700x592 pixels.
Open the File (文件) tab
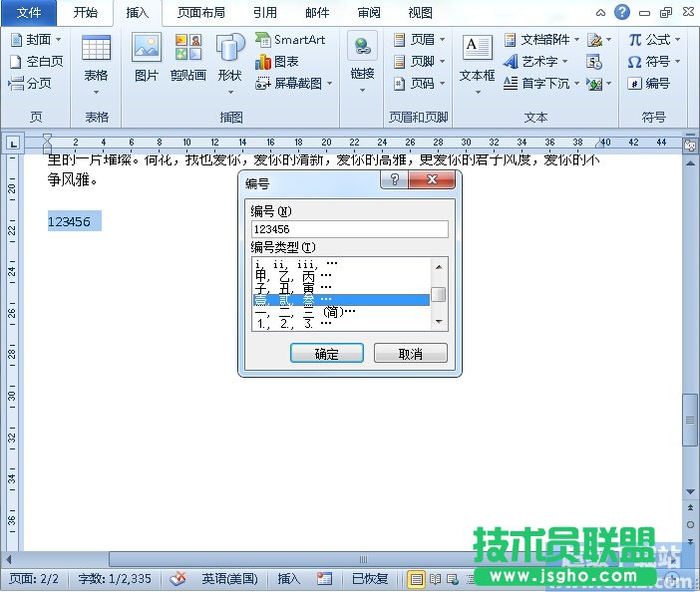point(30,13)
